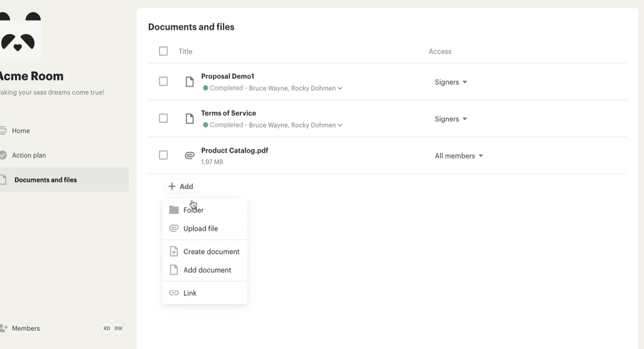
Task: Click the BW member avatar
Action: pos(118,328)
